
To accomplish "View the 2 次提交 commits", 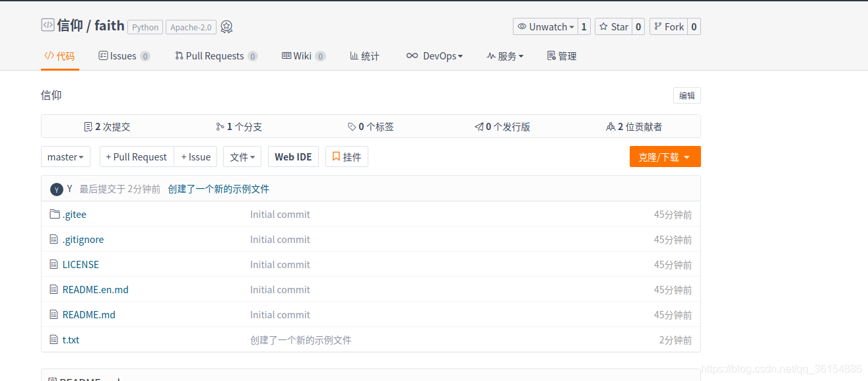I will [107, 127].
